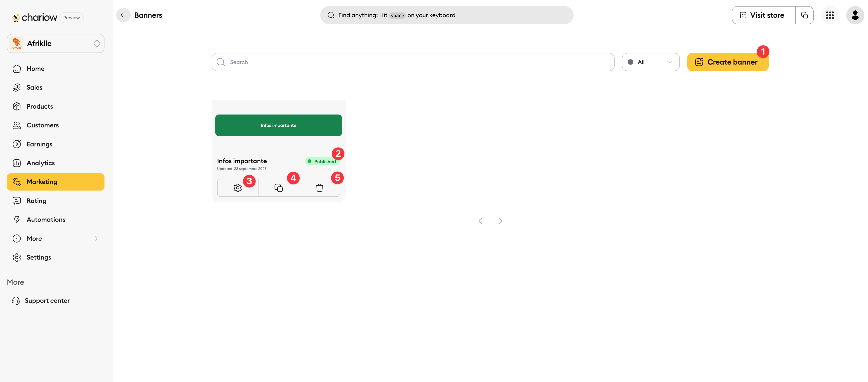Go back using the arrow beside Banners

pos(123,15)
